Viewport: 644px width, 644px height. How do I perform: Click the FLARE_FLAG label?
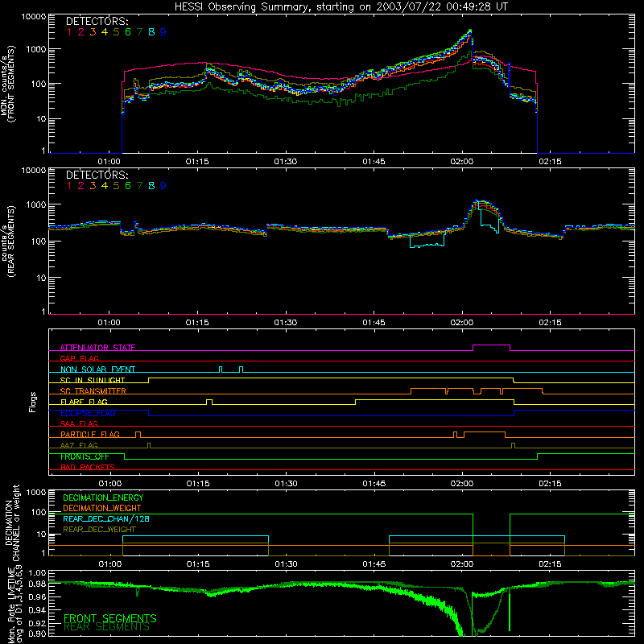[x=84, y=402]
